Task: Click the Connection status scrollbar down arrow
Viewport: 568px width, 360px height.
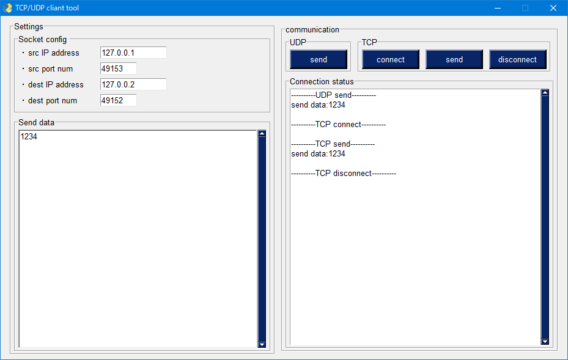Action: [545, 341]
